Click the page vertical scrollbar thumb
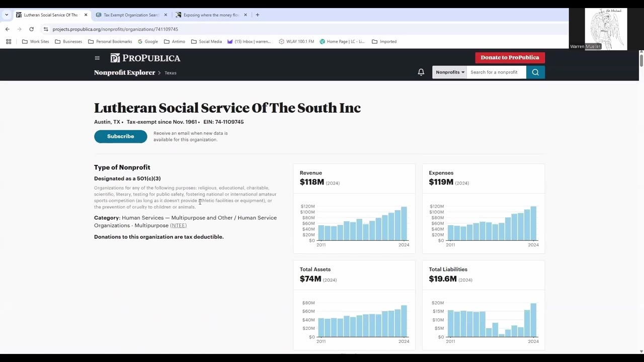 (641, 59)
